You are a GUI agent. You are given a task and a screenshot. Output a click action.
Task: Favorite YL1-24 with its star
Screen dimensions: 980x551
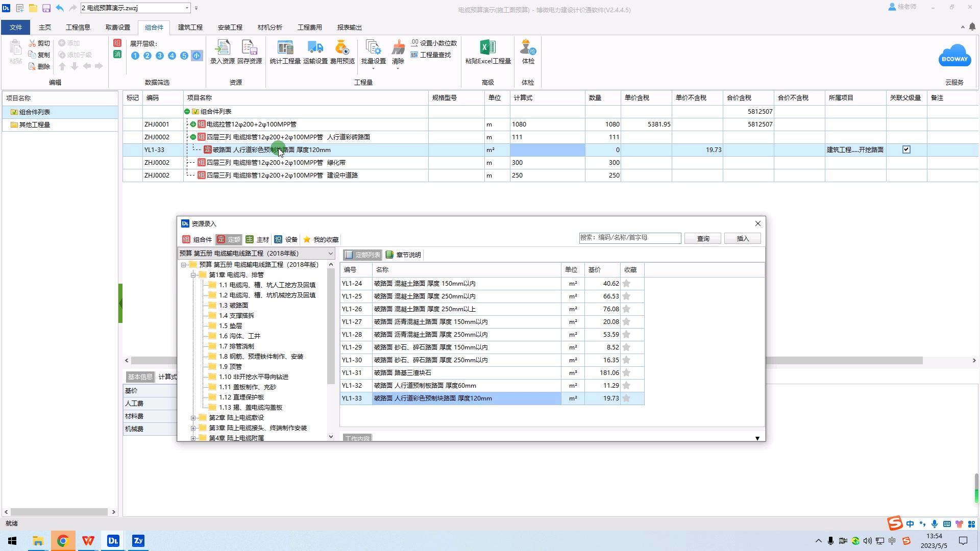coord(626,284)
